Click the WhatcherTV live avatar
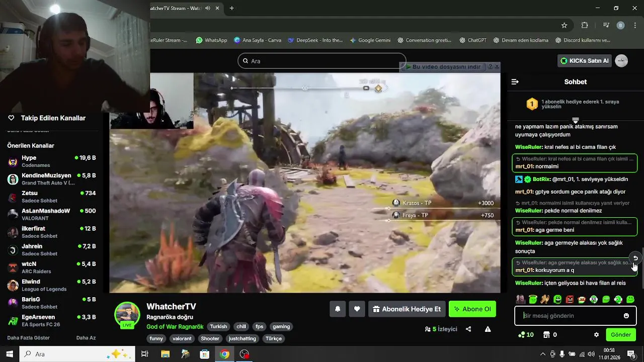Screen dimensions: 644x362 127,315
